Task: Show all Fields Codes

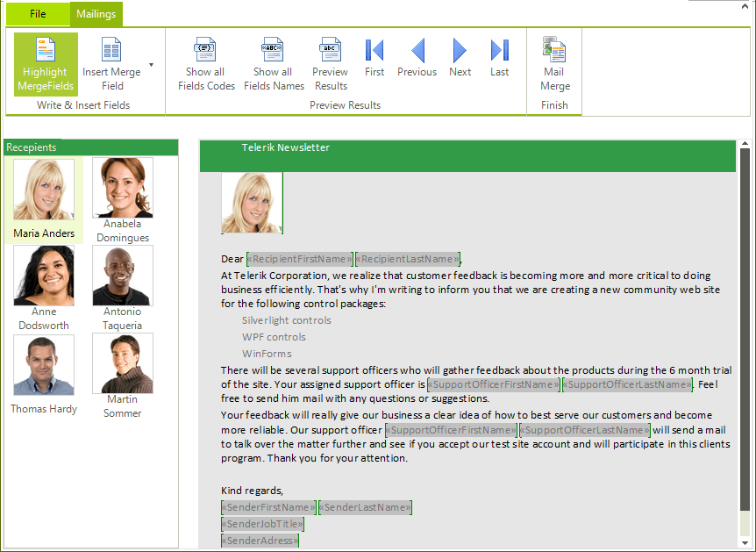Action: [x=206, y=64]
